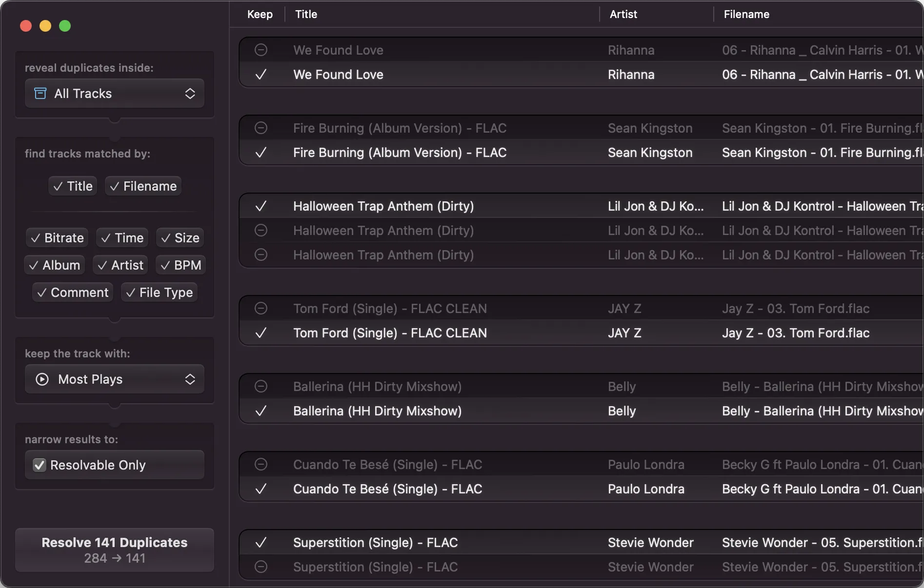Click the play circle icon beside Most Plays
Image resolution: width=924 pixels, height=588 pixels.
pos(42,379)
